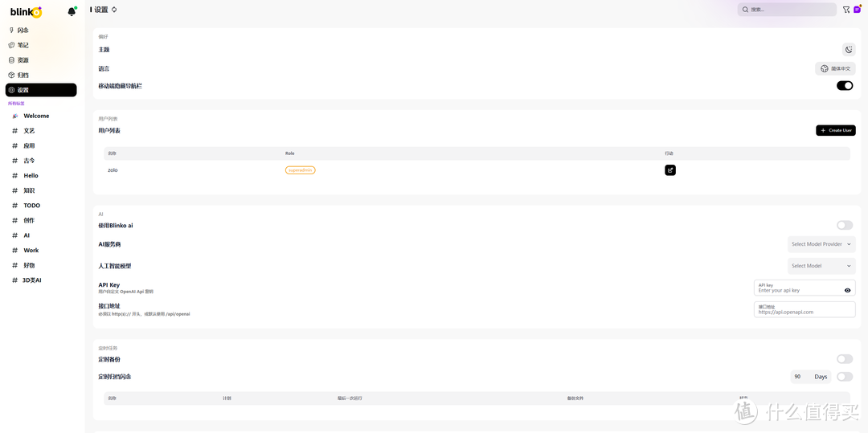Toggle dark theme moon icon
This screenshot has height=433, width=868.
coord(849,50)
